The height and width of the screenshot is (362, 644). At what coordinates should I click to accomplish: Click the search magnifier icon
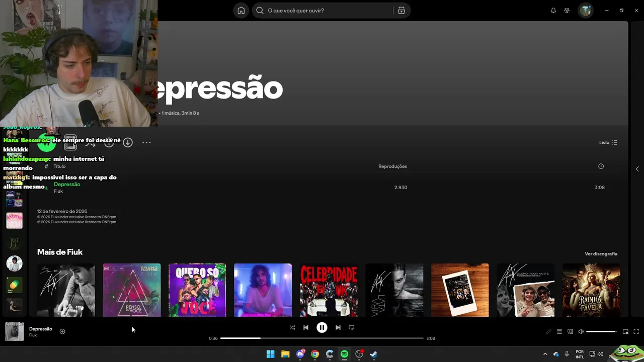[x=260, y=11]
